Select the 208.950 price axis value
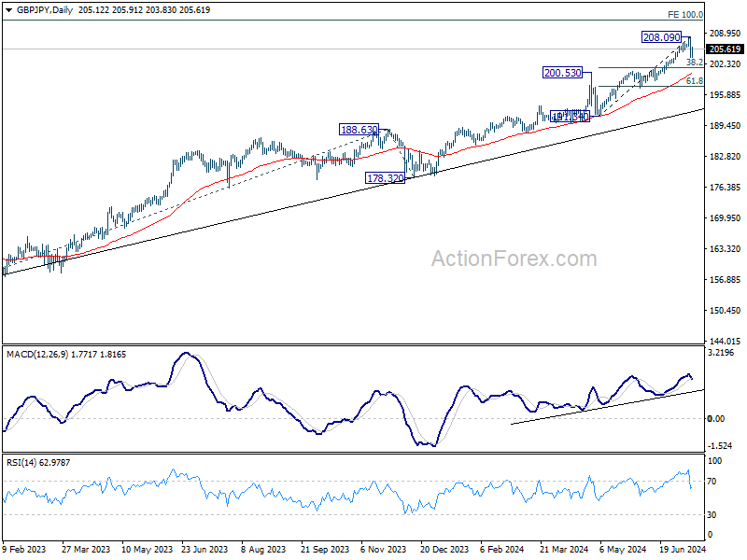The height and width of the screenshot is (560, 747). [x=726, y=34]
